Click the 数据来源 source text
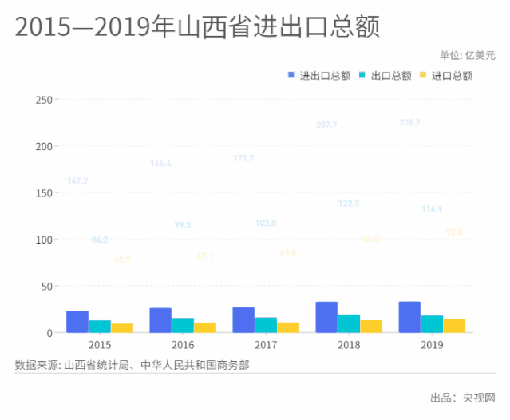 pos(132,365)
